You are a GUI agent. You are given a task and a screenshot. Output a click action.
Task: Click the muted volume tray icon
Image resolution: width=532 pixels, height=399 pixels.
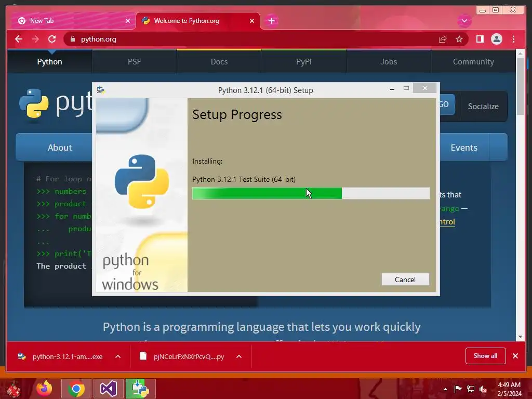[483, 389]
